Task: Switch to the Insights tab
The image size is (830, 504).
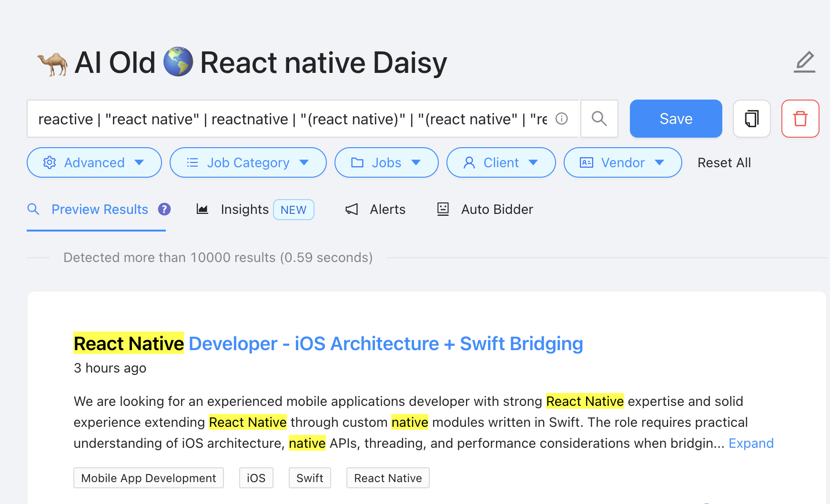Action: coord(245,210)
